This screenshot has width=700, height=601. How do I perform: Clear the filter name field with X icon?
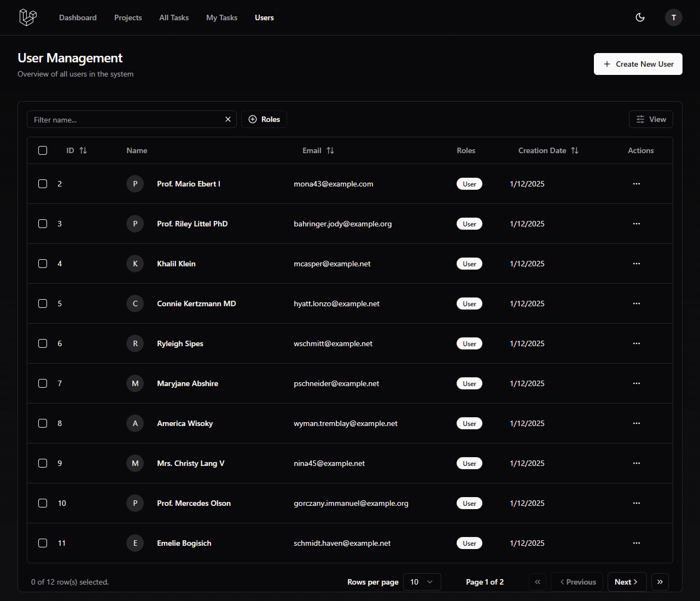point(228,119)
